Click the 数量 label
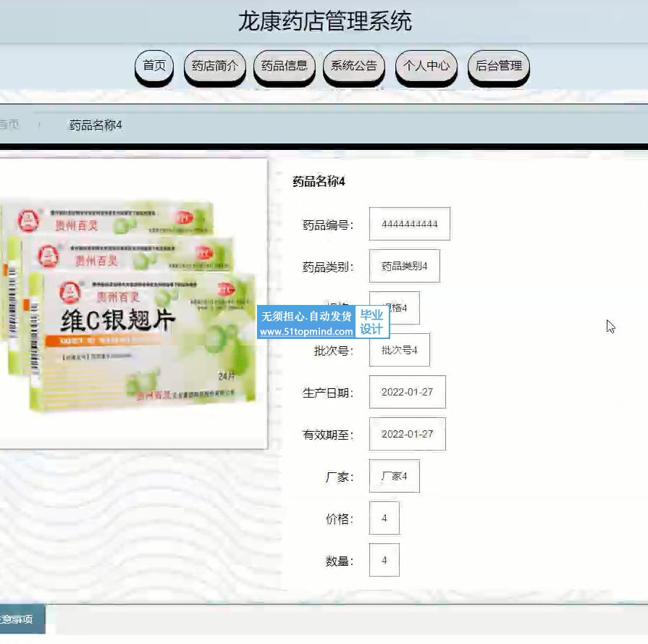Viewport: 648px width, 644px height. (340, 561)
